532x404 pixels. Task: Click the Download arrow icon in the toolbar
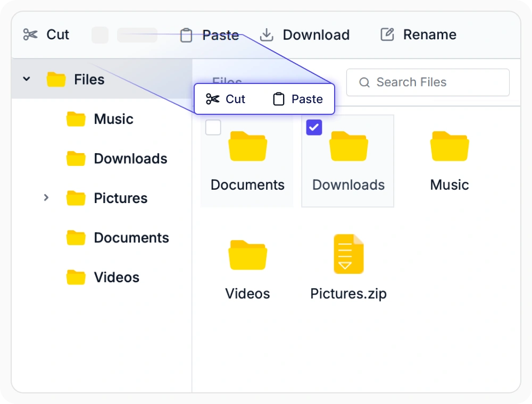click(267, 35)
